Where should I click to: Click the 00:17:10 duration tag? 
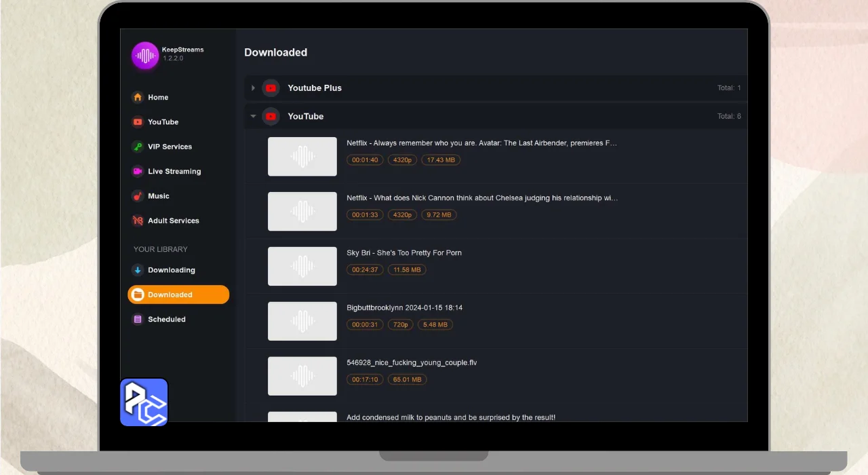coord(365,379)
